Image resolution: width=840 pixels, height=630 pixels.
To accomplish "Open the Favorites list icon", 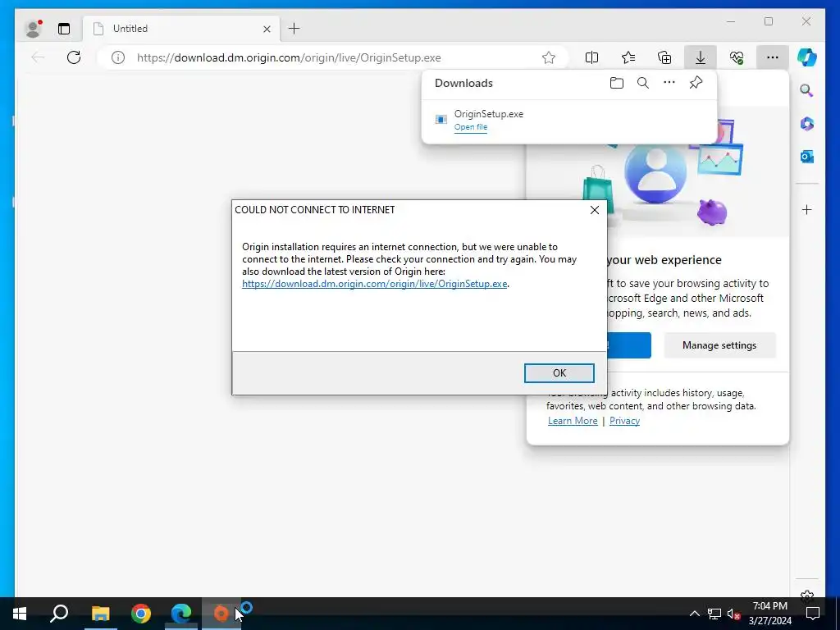I will click(628, 57).
